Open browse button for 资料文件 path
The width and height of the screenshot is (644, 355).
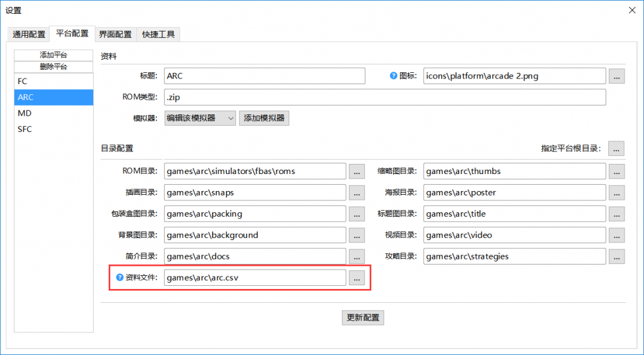tap(357, 278)
